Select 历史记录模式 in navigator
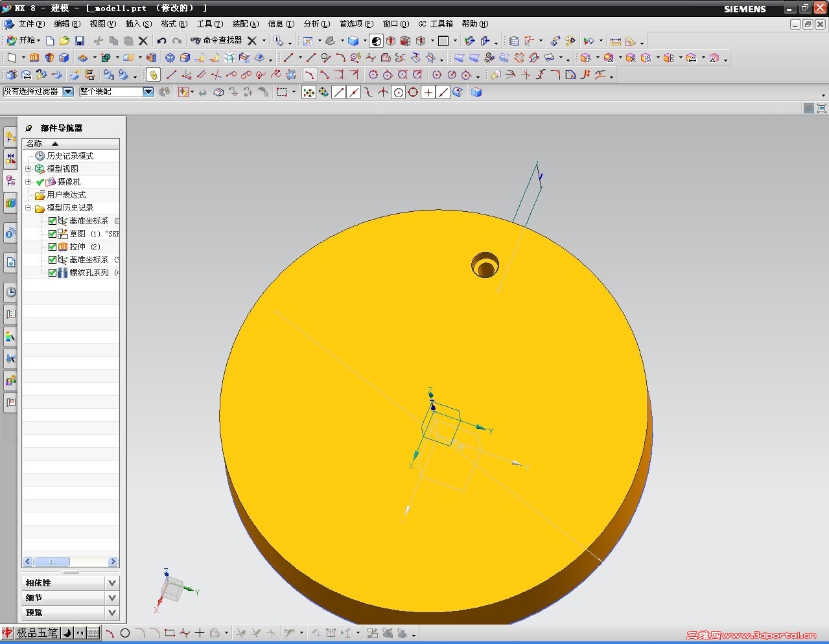This screenshot has height=644, width=829. click(70, 156)
